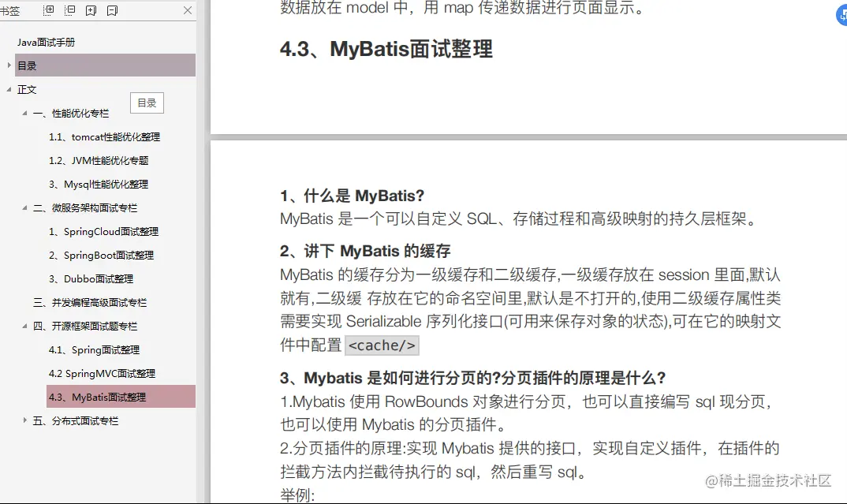Close the bookmarks panel

[x=188, y=10]
